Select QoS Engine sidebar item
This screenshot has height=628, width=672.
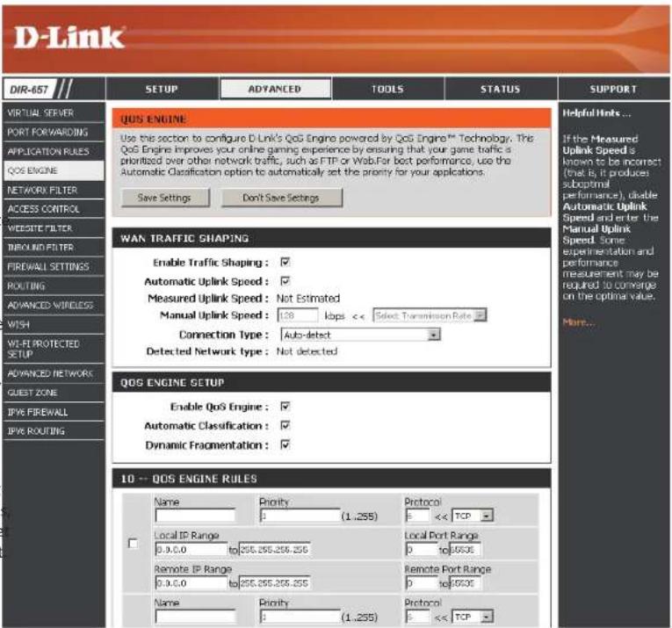coord(53,170)
